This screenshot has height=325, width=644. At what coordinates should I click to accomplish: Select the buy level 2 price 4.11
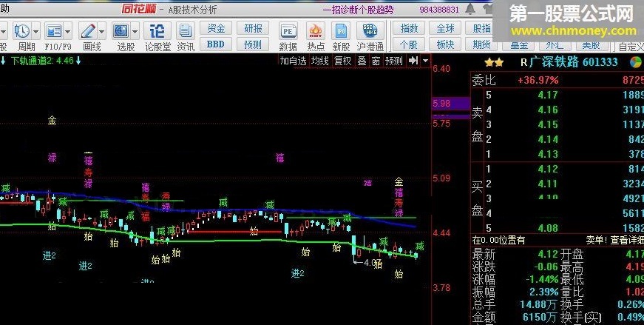coord(548,184)
